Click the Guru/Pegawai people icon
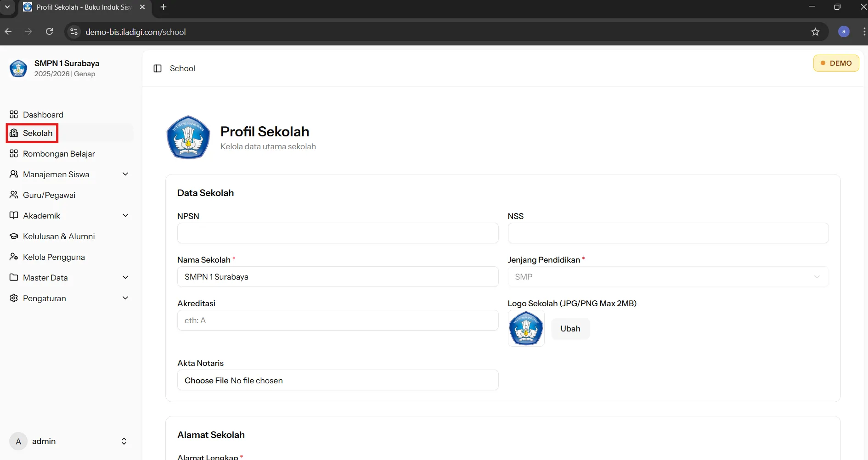 pyautogui.click(x=14, y=195)
